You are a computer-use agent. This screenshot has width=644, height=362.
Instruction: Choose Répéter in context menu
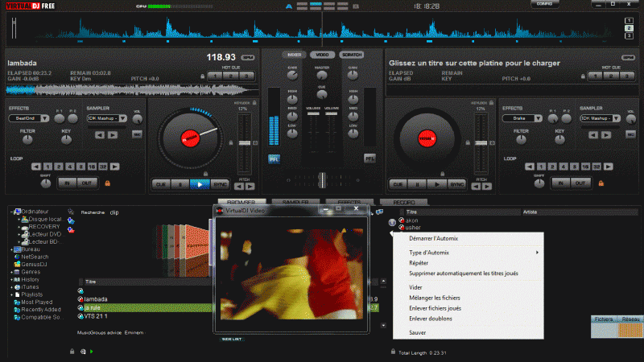[469, 263]
